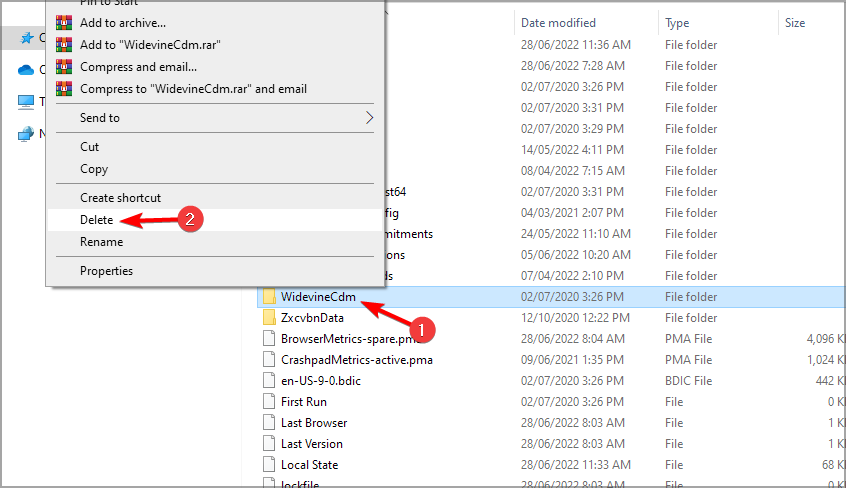Click date 28/06/2022 11:36 AM cell
This screenshot has width=846, height=488.
(576, 45)
